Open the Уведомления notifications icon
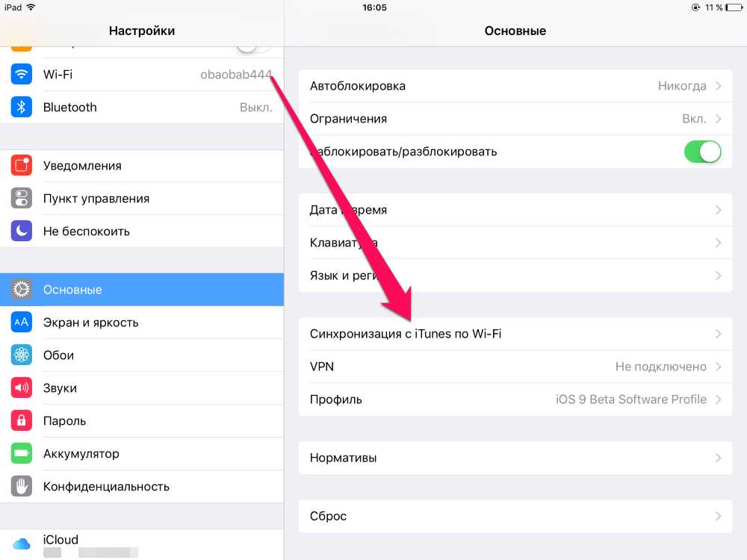 coord(22,165)
